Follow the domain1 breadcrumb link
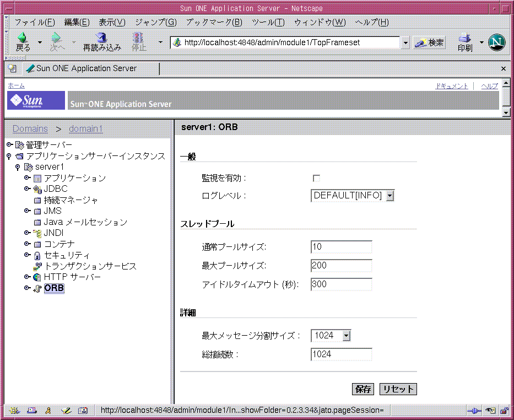 85,129
